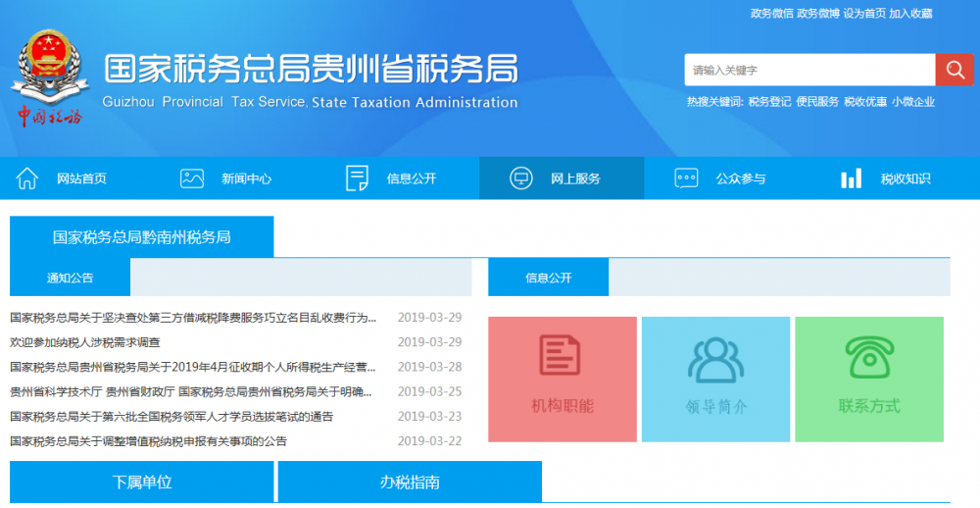The image size is (980, 508).
Task: Click the 设为首页 link
Action: click(864, 13)
